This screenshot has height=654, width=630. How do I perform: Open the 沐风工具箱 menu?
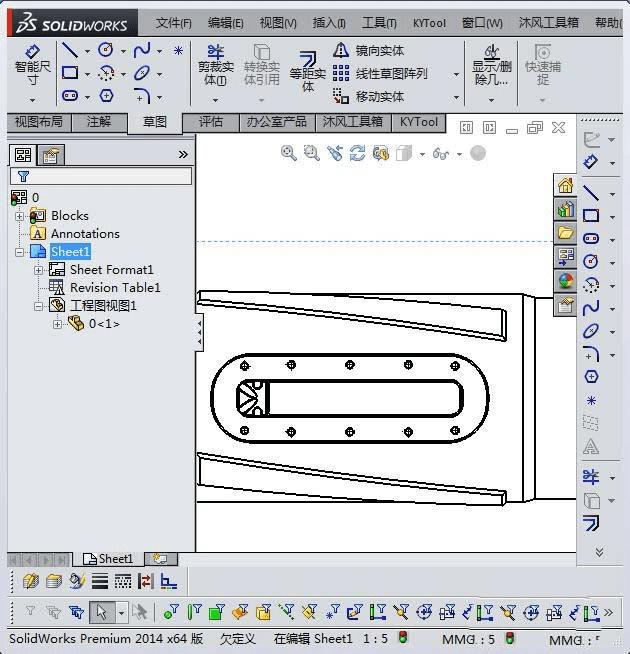click(x=549, y=23)
